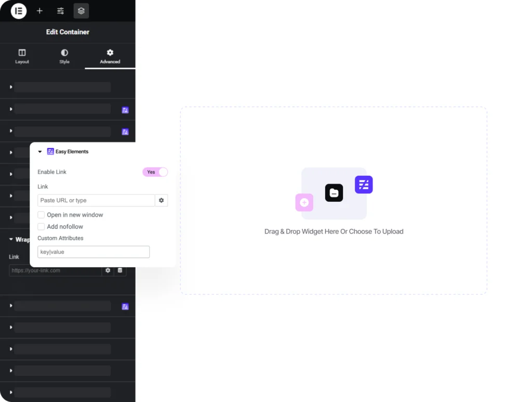Image resolution: width=532 pixels, height=402 pixels.
Task: Click the add element plus icon
Action: 39,11
